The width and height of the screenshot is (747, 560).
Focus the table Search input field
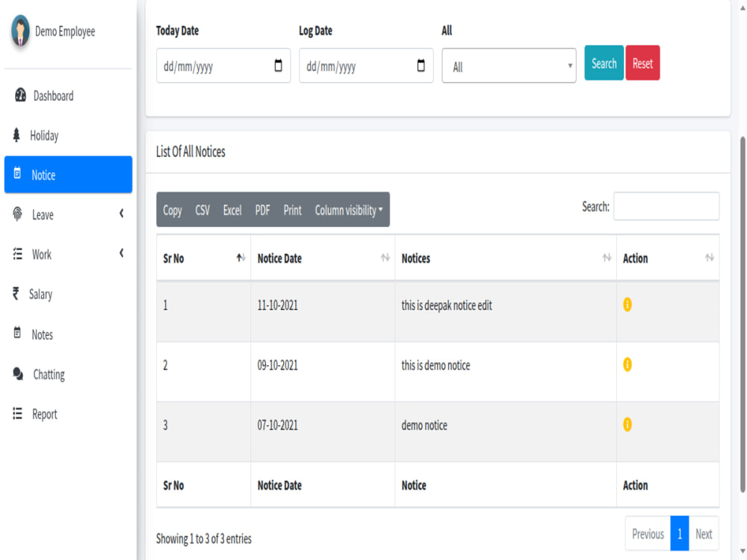pos(666,206)
